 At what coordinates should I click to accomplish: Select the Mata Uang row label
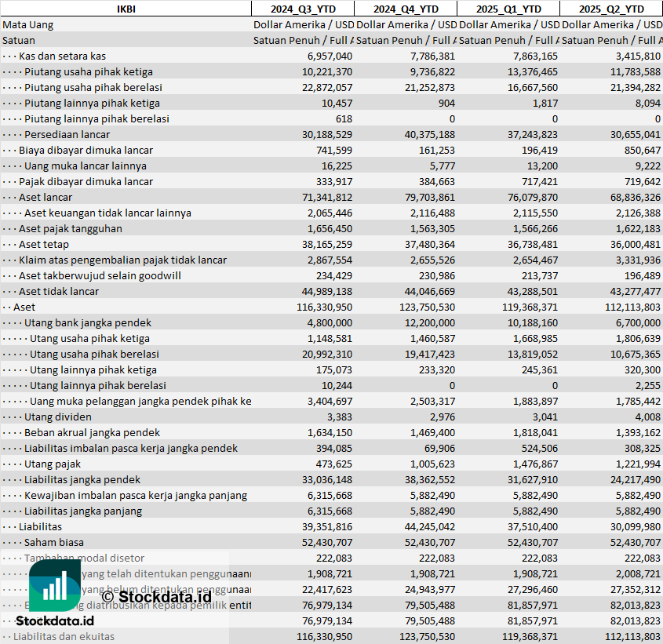28,24
